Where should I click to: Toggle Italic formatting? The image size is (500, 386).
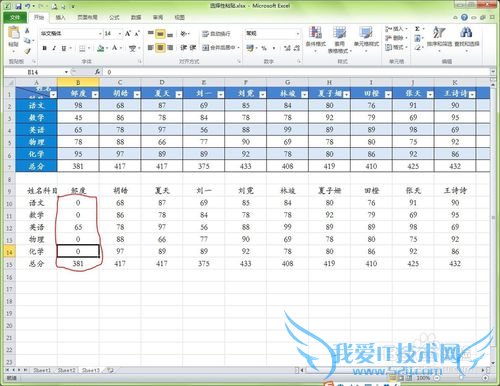coord(54,48)
